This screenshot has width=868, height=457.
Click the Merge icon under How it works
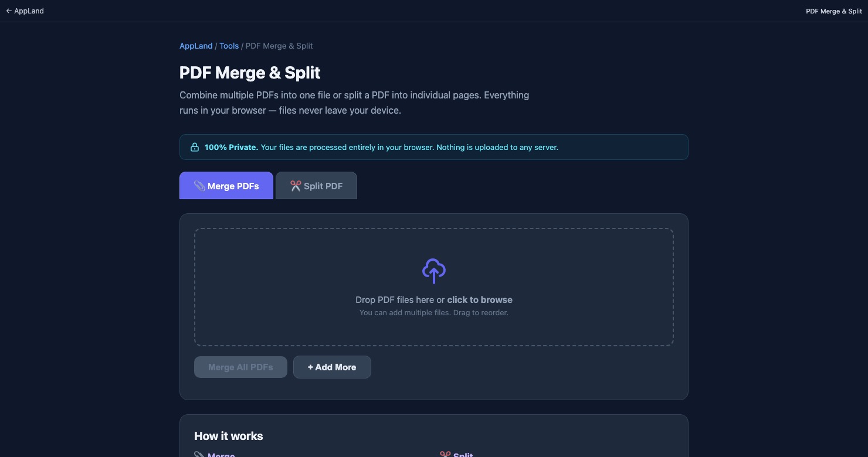coord(200,455)
